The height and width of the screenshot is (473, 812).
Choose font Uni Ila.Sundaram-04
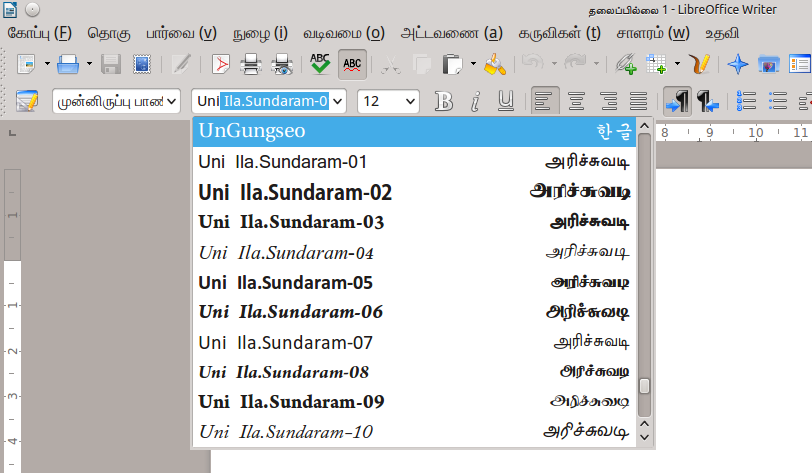pyautogui.click(x=414, y=253)
